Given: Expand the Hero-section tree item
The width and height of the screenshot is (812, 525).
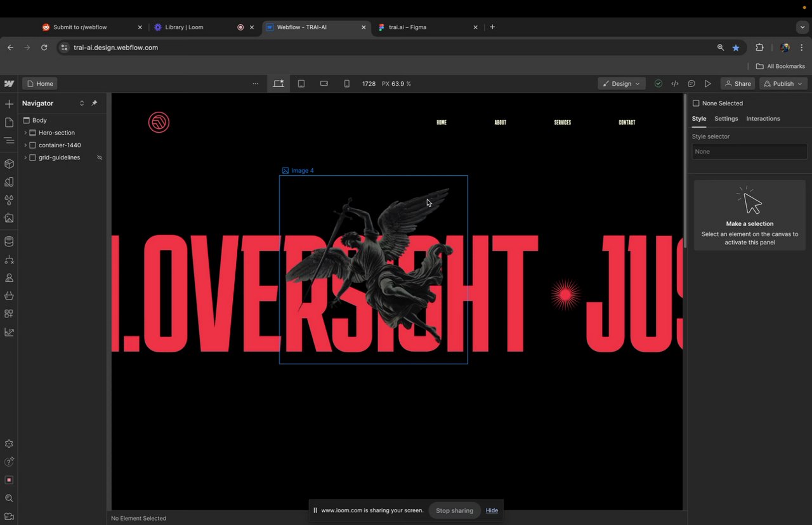Looking at the screenshot, I should [25, 133].
